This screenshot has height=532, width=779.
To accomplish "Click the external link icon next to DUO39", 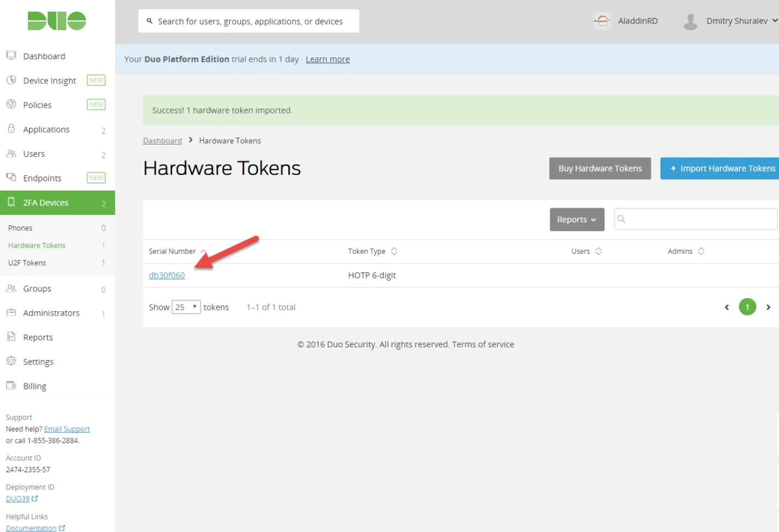I will coord(35,499).
